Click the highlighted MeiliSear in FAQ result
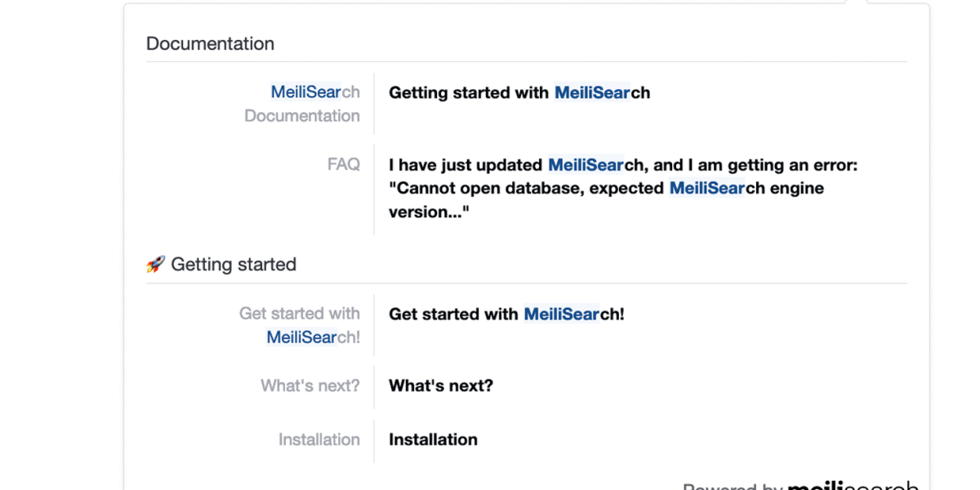Viewport: 980px width, 490px height. 586,164
